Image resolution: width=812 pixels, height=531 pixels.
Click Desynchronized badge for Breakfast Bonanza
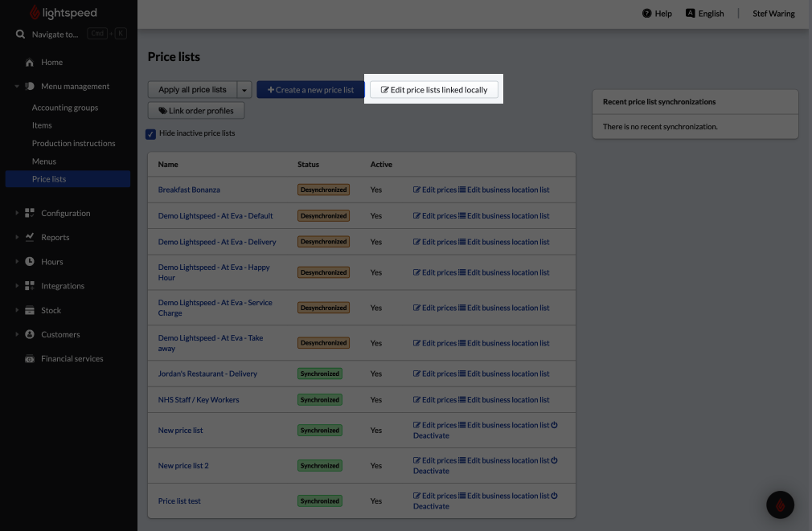[x=323, y=190]
